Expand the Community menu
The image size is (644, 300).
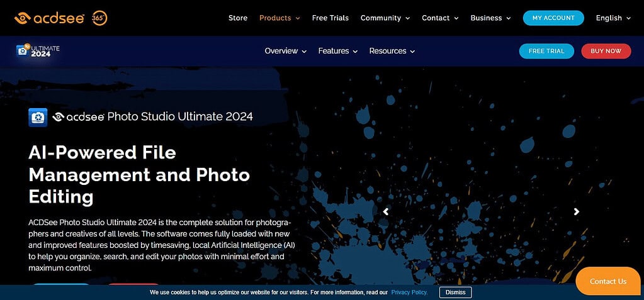pos(385,18)
